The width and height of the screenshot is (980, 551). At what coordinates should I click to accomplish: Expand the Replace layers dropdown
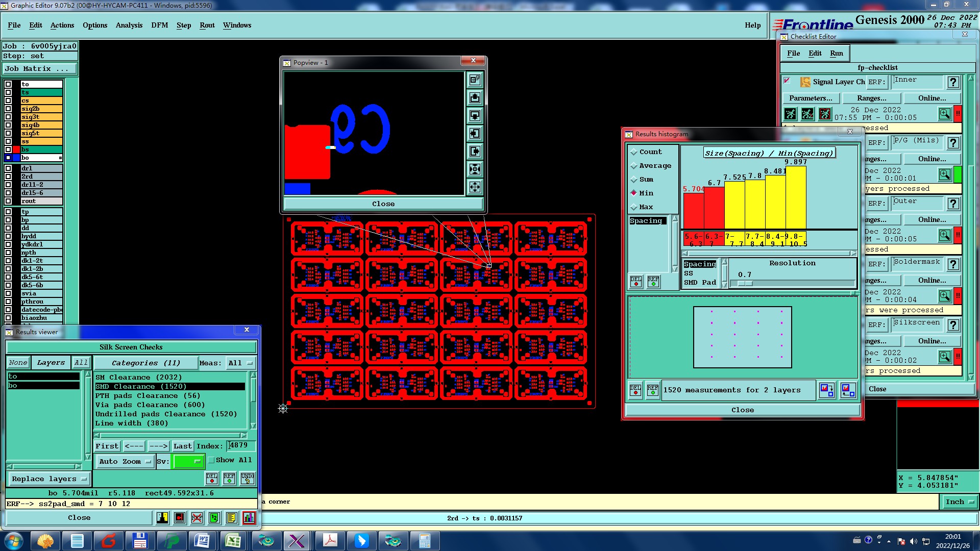(49, 479)
